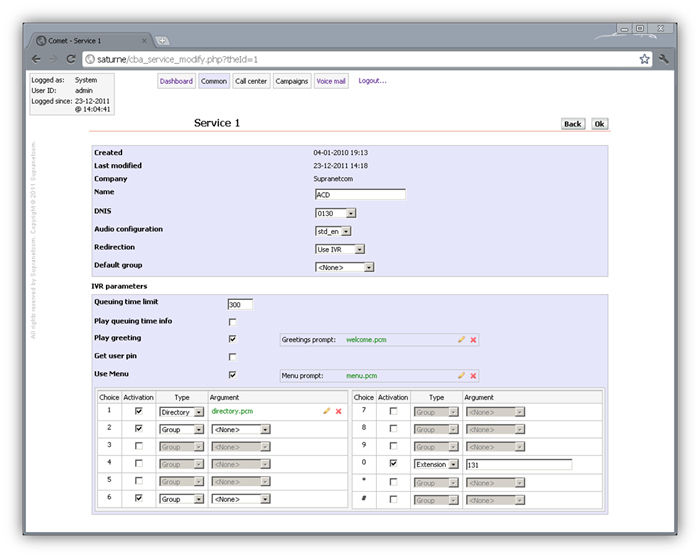The height and width of the screenshot is (558, 700).
Task: Reload the page
Action: click(71, 59)
